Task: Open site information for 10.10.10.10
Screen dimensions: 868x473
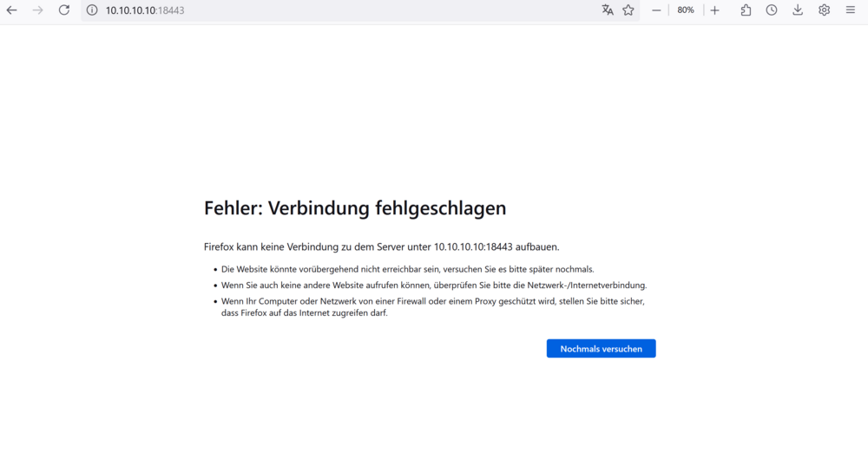Action: coord(92,10)
